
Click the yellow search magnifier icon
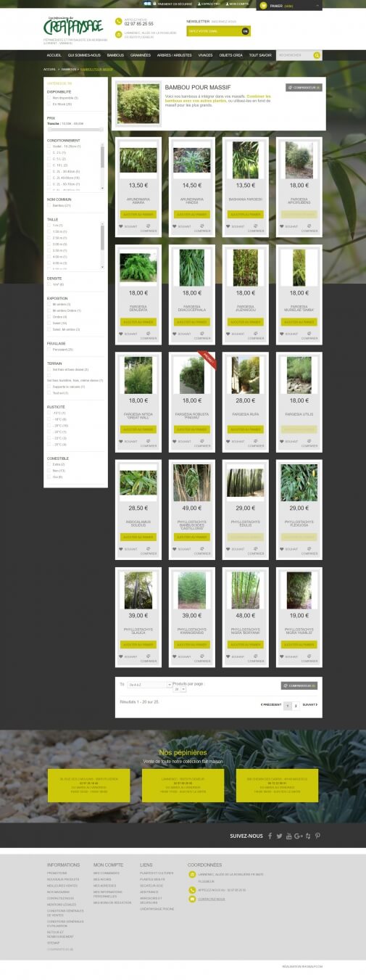click(317, 55)
